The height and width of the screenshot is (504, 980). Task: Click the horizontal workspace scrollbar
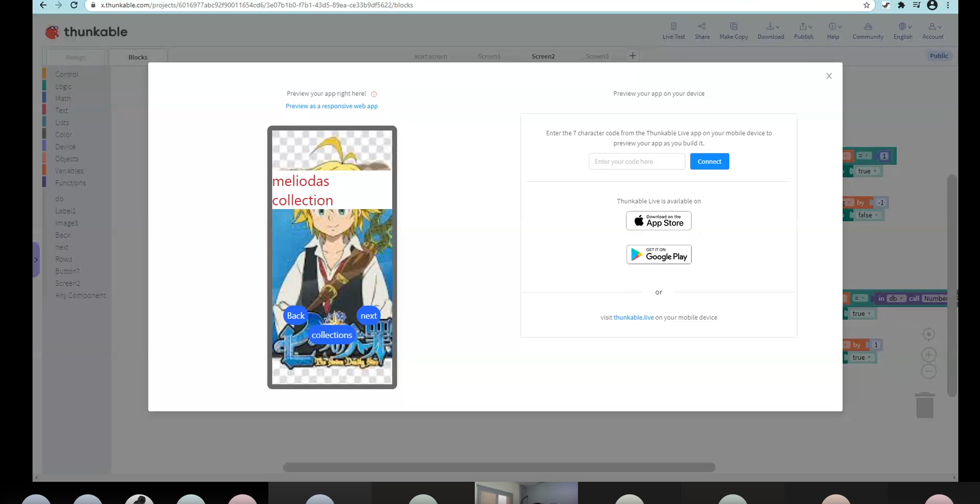[499, 467]
